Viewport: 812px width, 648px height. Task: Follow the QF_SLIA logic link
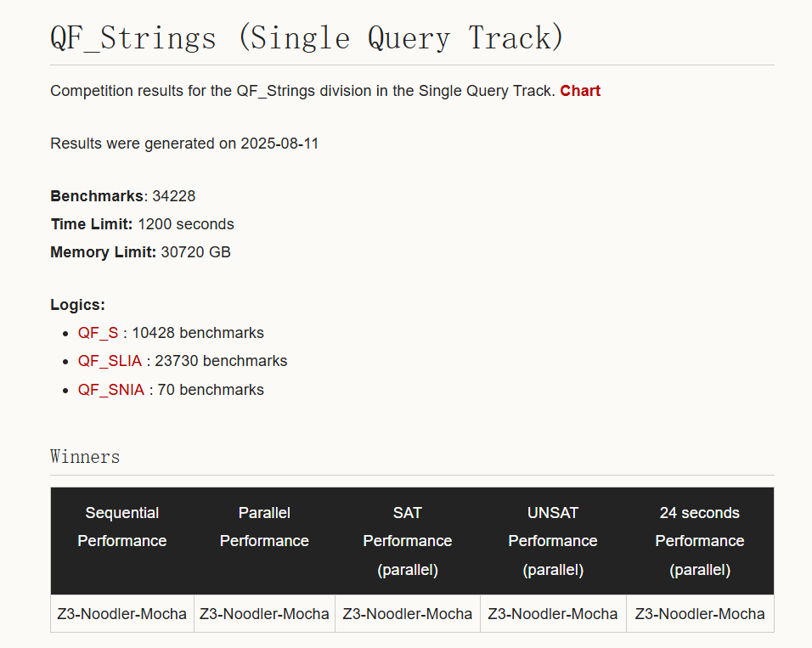tap(110, 361)
